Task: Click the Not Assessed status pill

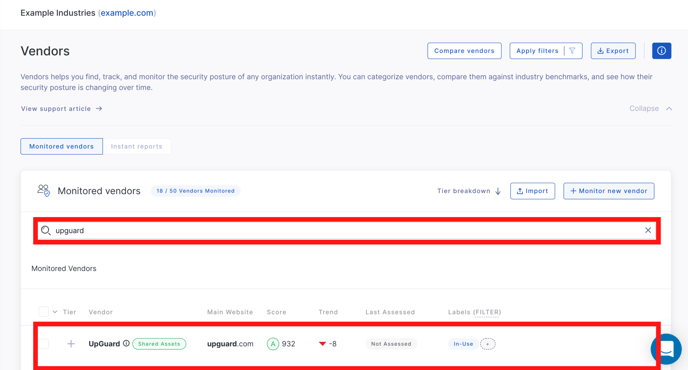Action: [391, 344]
